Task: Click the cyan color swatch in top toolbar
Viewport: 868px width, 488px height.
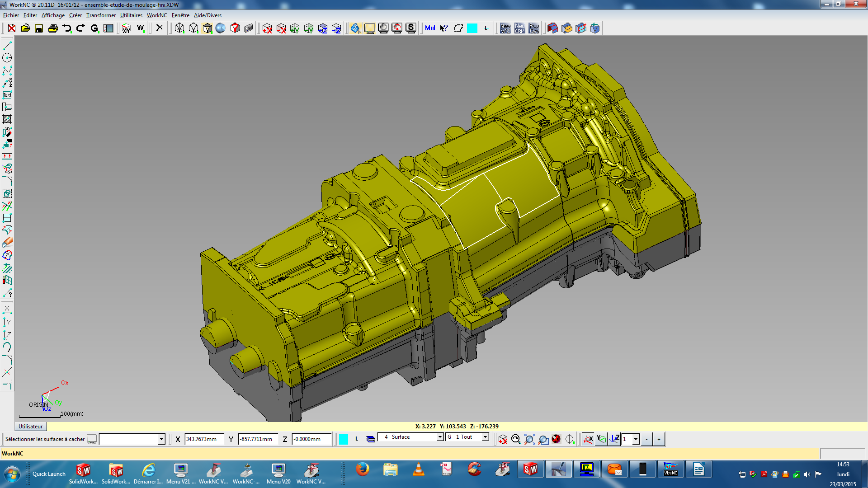Action: [x=472, y=28]
